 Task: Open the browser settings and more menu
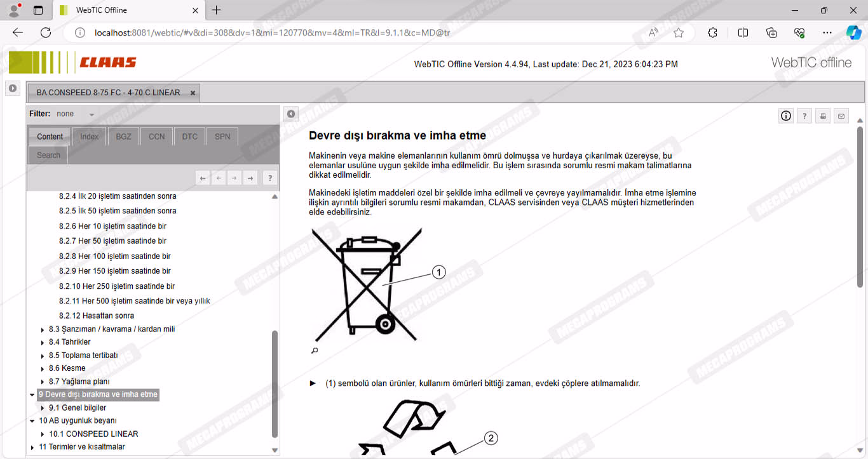tap(827, 32)
